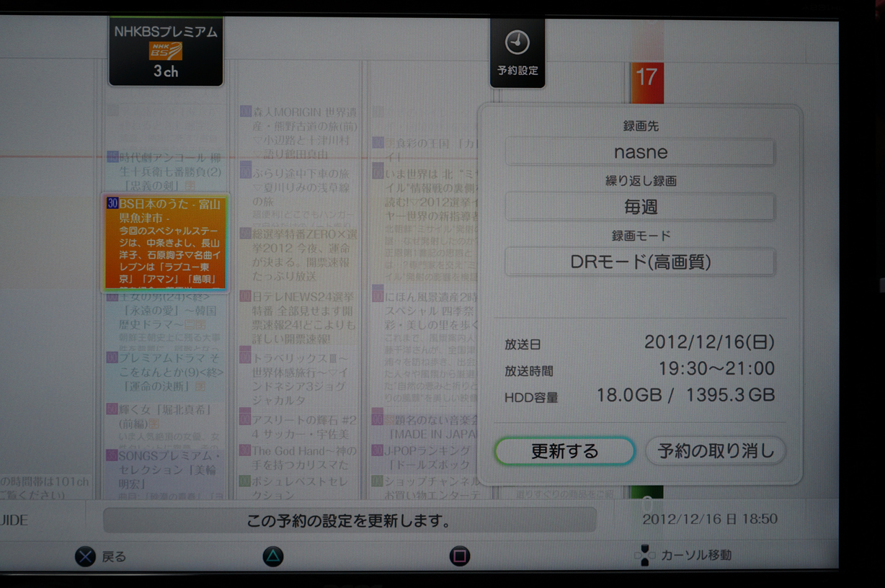Open the 予約設定 clock icon

pyautogui.click(x=517, y=44)
